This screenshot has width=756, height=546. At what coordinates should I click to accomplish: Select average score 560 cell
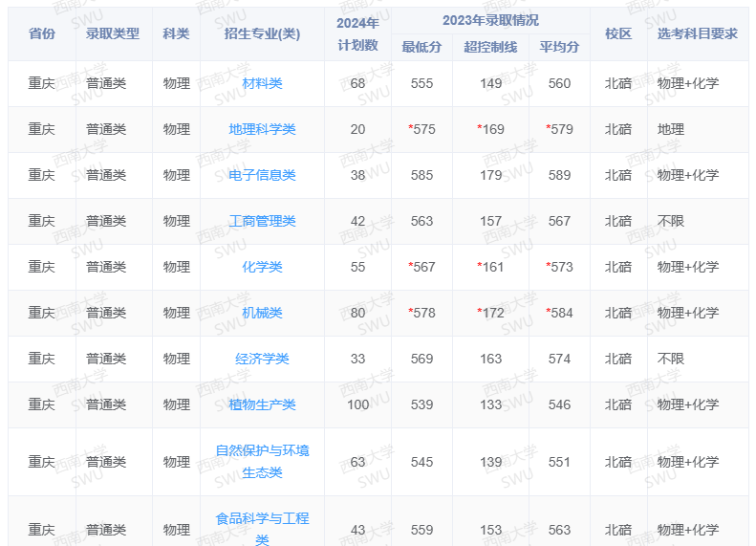559,83
